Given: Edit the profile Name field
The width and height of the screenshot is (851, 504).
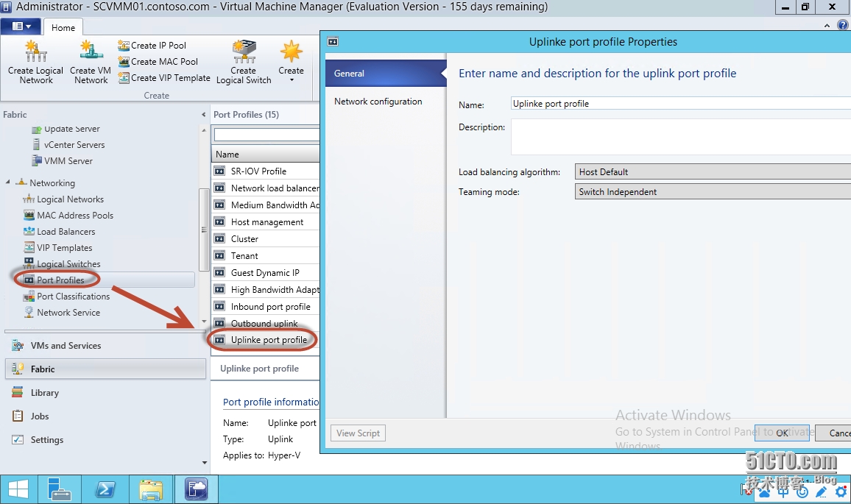Looking at the screenshot, I should (681, 104).
